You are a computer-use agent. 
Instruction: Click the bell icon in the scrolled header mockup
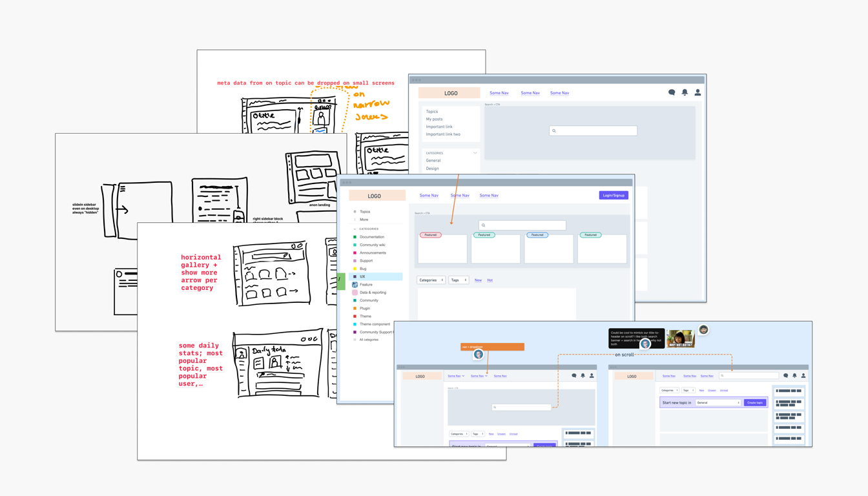point(794,375)
